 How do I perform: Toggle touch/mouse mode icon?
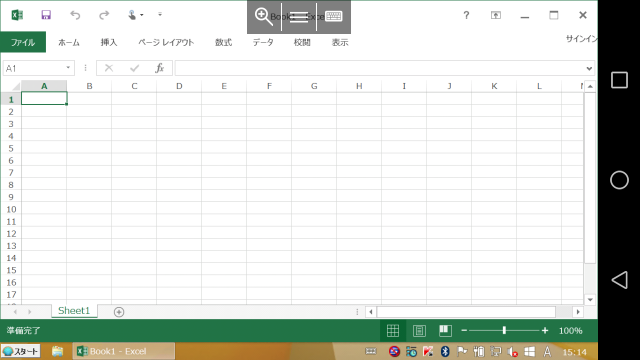coord(132,15)
